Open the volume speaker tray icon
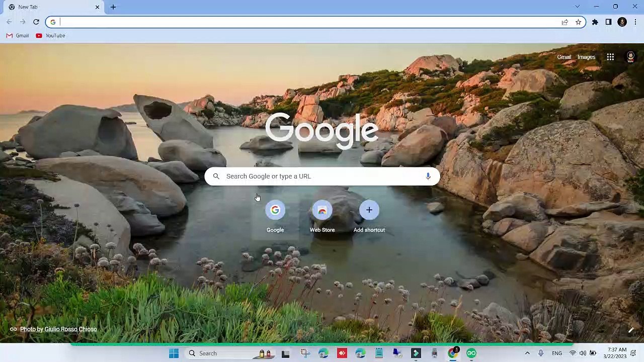644x362 pixels. (583, 353)
